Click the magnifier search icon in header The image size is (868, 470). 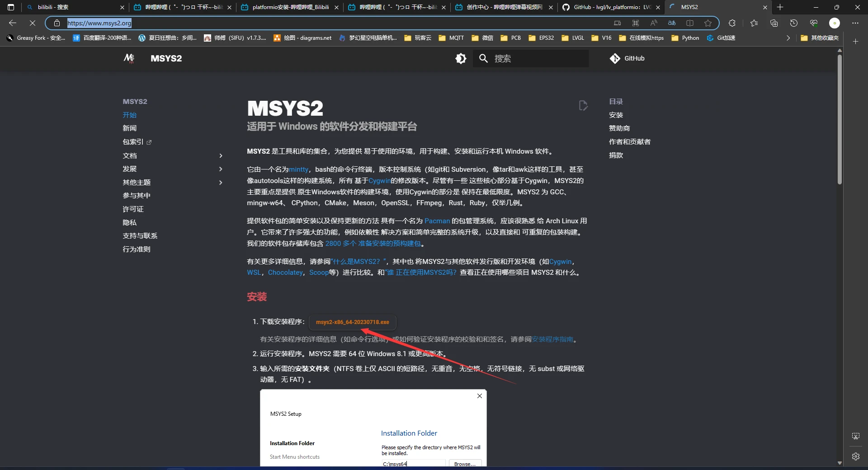click(483, 58)
